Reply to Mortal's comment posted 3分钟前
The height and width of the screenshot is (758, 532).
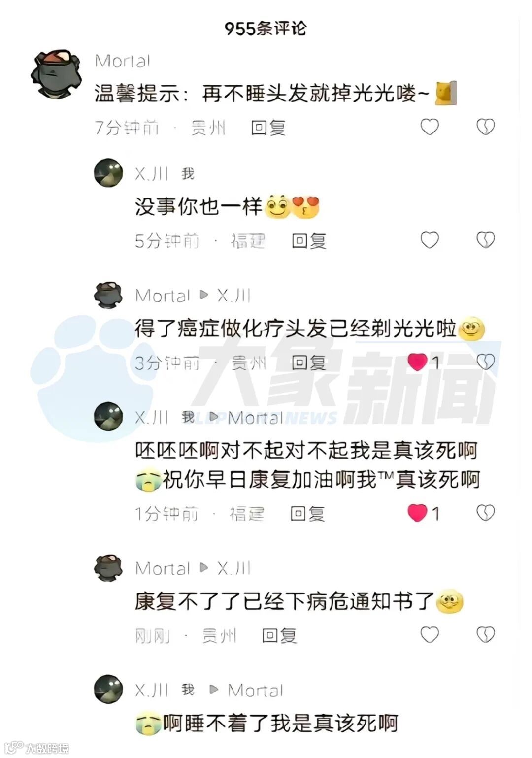309,363
